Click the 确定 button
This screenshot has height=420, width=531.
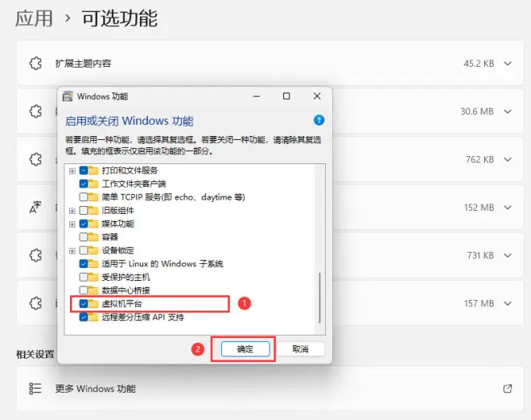[245, 349]
